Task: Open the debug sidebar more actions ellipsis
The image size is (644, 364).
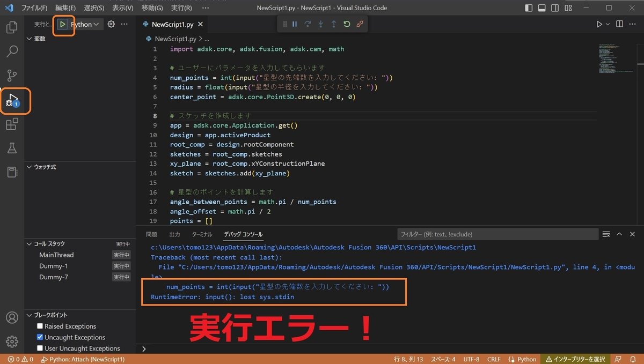Action: pos(125,24)
